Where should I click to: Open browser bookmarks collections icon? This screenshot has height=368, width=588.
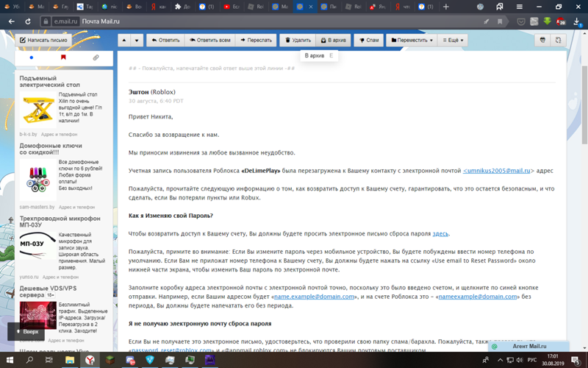pyautogui.click(x=500, y=7)
